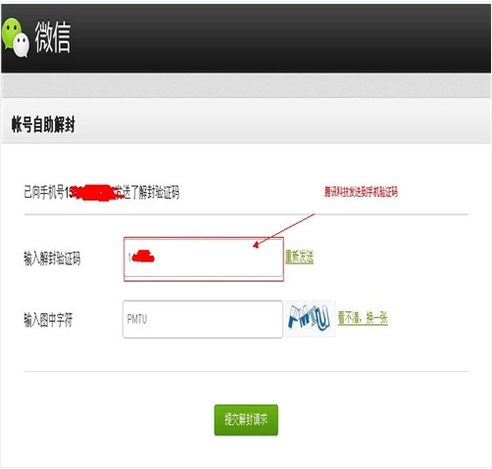Click the red 腾讯科技发送到手机验证码 annotation
The image size is (492, 469).
[361, 192]
